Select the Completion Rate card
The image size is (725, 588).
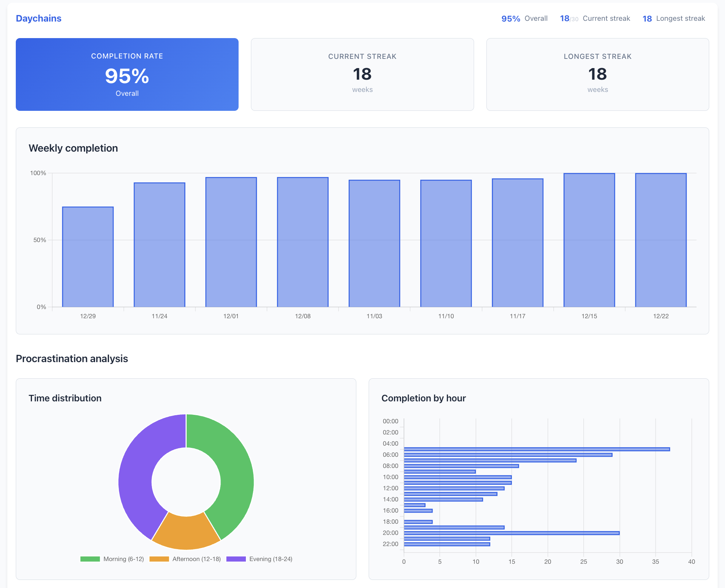[127, 74]
